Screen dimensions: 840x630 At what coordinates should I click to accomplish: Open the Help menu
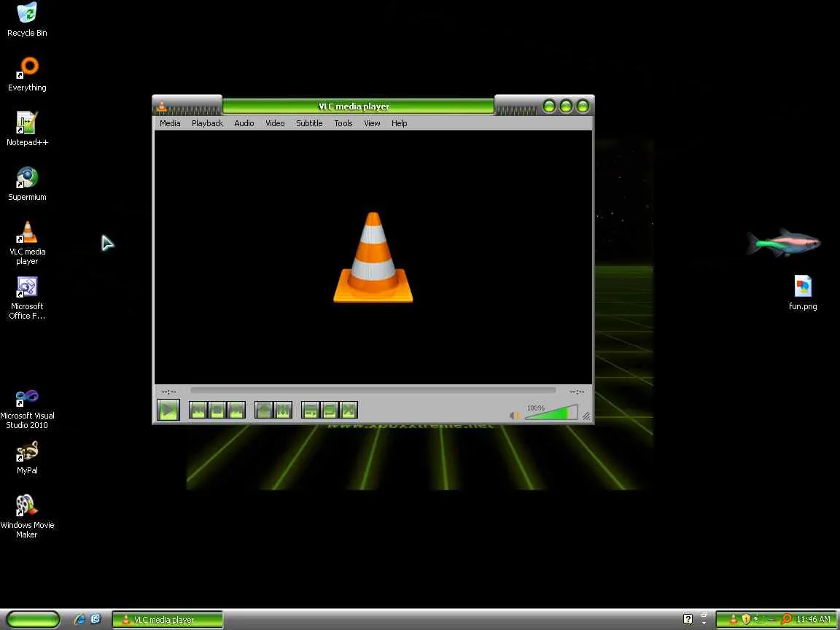tap(399, 123)
